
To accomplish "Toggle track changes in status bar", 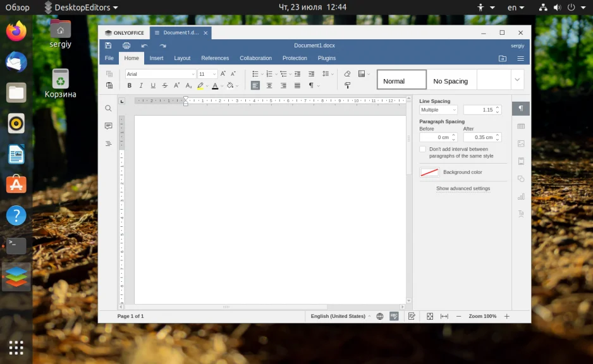I will [x=412, y=316].
